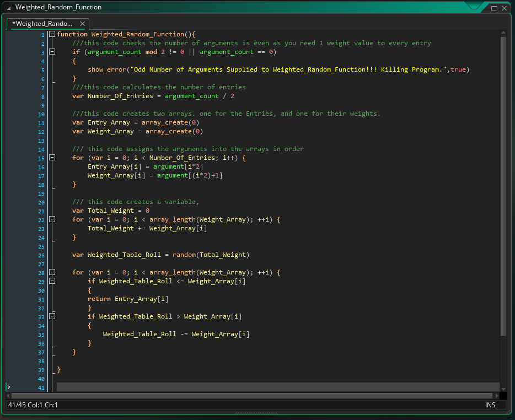Toggle the INS insert mode indicator
Image resolution: width=515 pixels, height=420 pixels.
pyautogui.click(x=490, y=405)
